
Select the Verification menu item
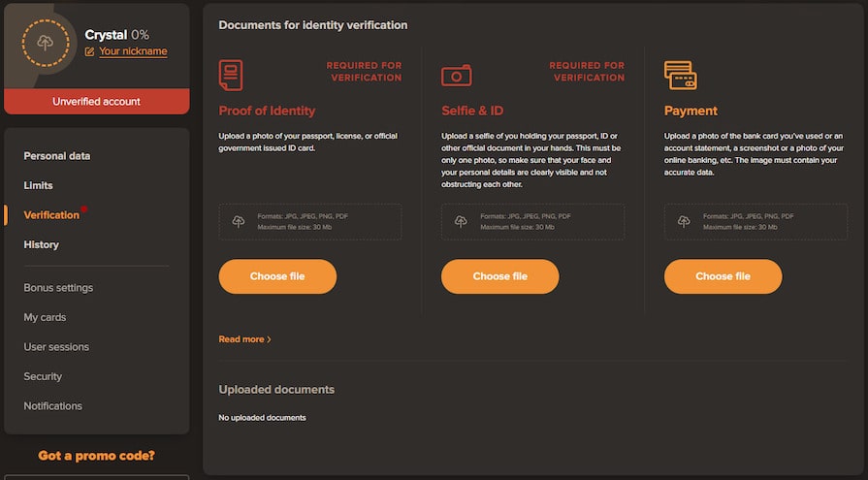pyautogui.click(x=51, y=215)
